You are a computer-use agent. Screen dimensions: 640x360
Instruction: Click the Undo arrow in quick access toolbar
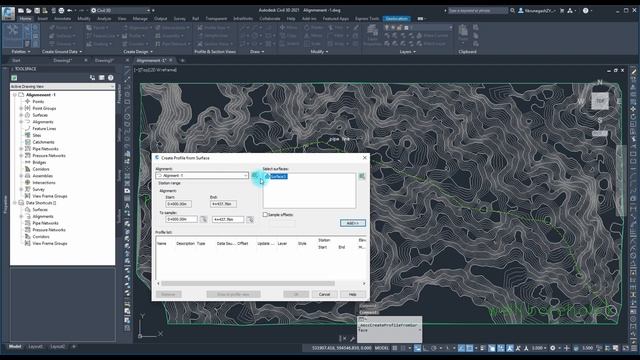[69, 10]
